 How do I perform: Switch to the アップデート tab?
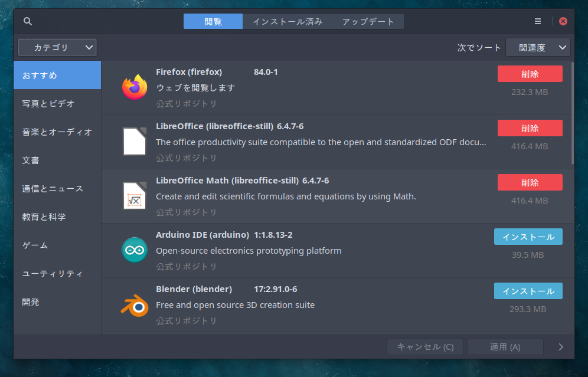tap(368, 22)
